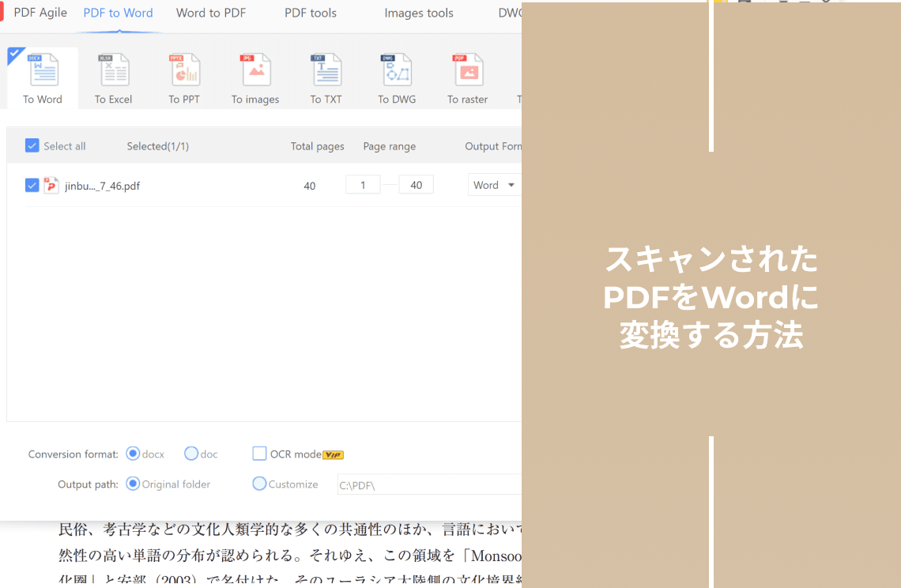The height and width of the screenshot is (588, 901).
Task: Uncheck the jinbu..._7_46.pdf file checkbox
Action: [32, 185]
